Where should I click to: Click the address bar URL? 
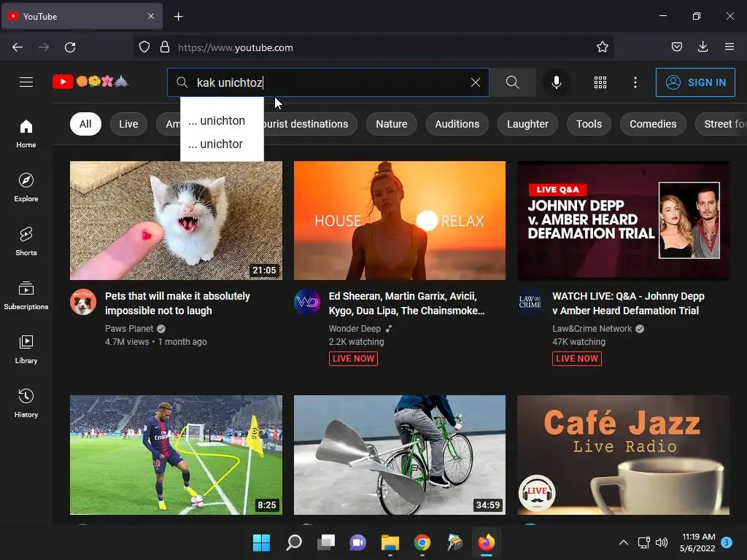click(x=236, y=47)
